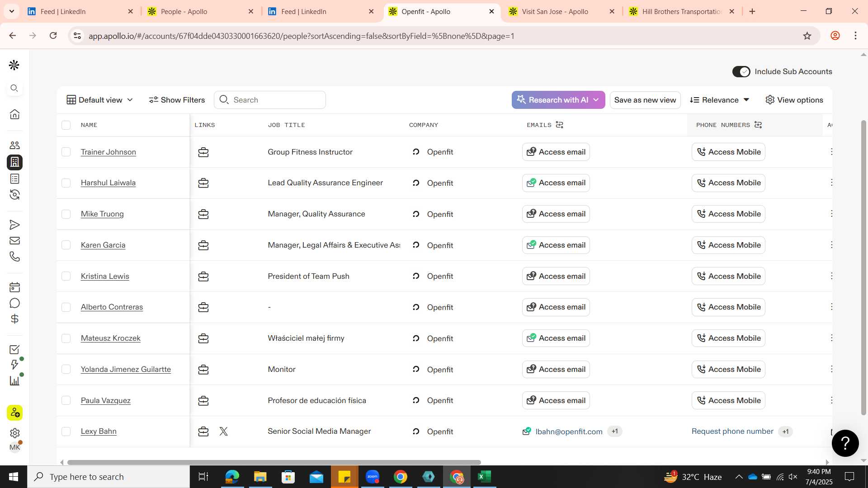Switch to the People - Apollo tab
The image size is (868, 488).
coord(201,11)
